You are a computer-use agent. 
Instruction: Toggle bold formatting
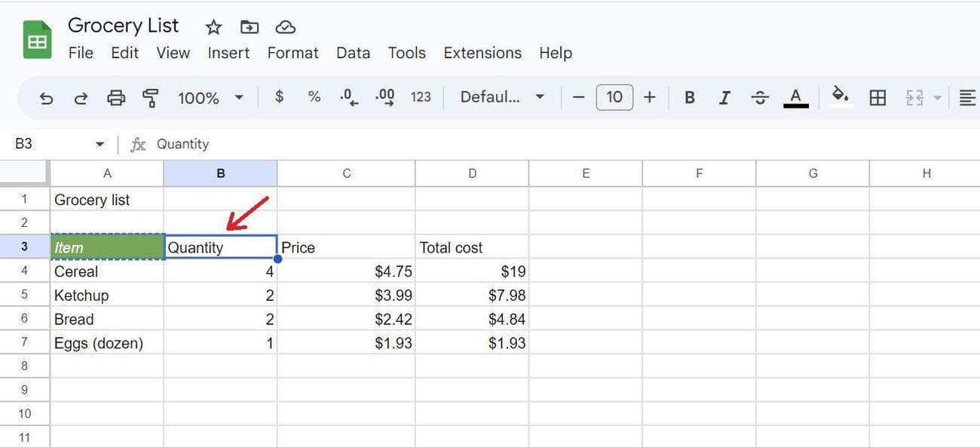(689, 97)
